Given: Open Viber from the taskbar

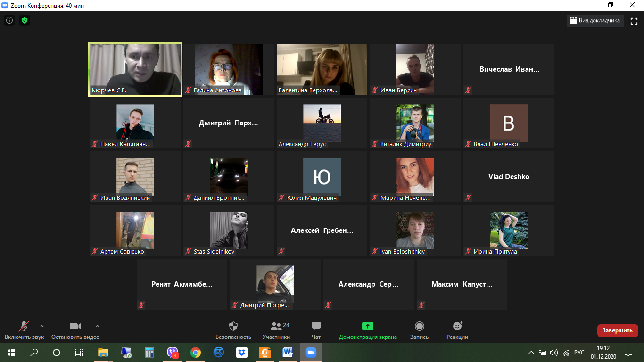Looking at the screenshot, I should coord(173,353).
